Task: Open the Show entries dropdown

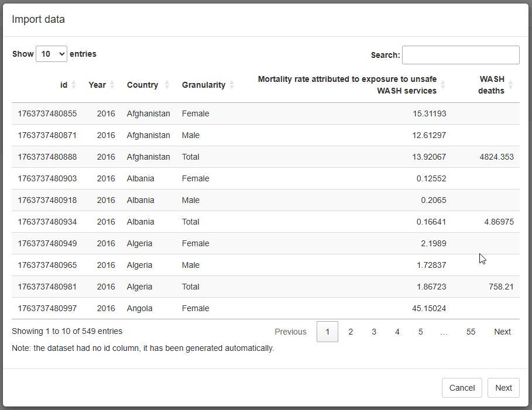Action: 52,54
